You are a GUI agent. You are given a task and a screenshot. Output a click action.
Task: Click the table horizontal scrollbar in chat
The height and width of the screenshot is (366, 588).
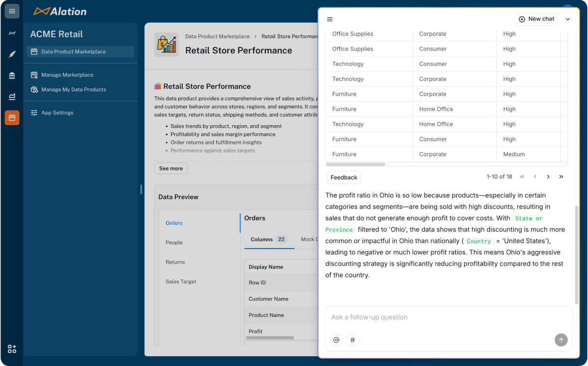(x=356, y=165)
